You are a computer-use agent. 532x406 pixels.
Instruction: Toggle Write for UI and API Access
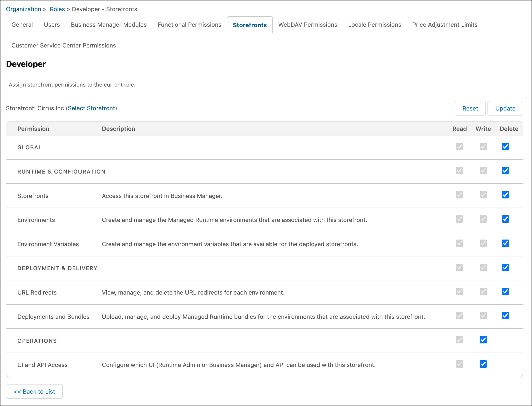tap(483, 364)
